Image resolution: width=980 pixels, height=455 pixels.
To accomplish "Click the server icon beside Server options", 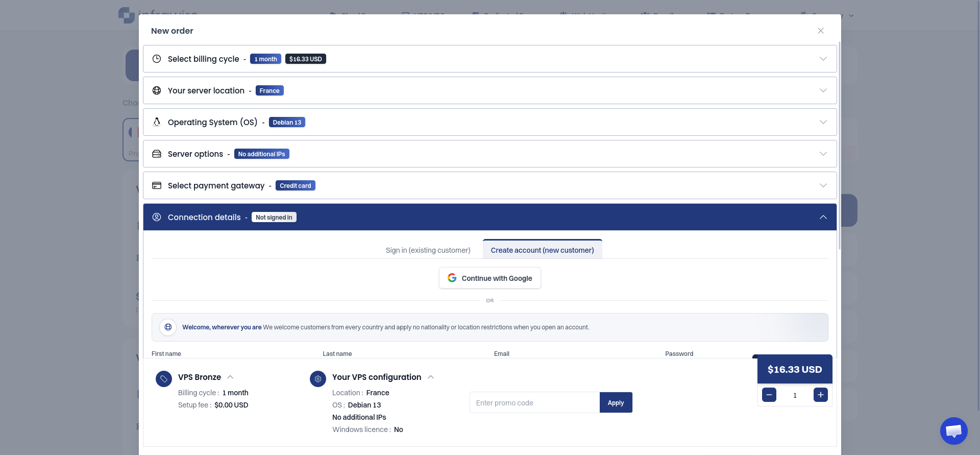I will tap(157, 154).
